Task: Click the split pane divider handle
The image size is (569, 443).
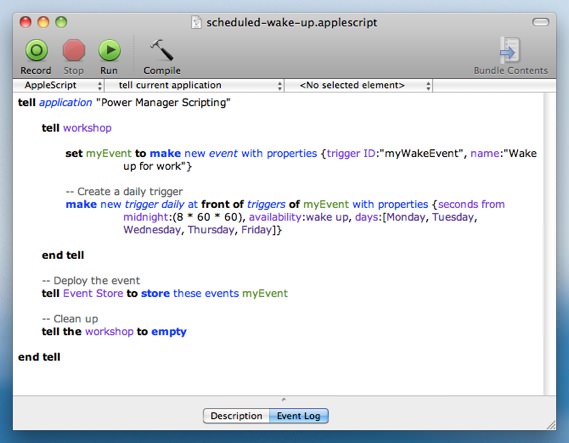Action: click(x=284, y=400)
